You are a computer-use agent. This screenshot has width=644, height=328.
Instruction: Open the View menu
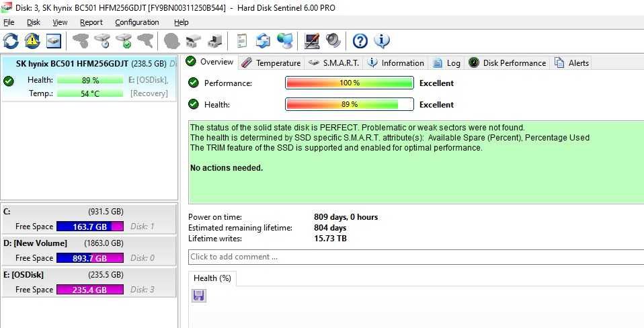coord(60,23)
